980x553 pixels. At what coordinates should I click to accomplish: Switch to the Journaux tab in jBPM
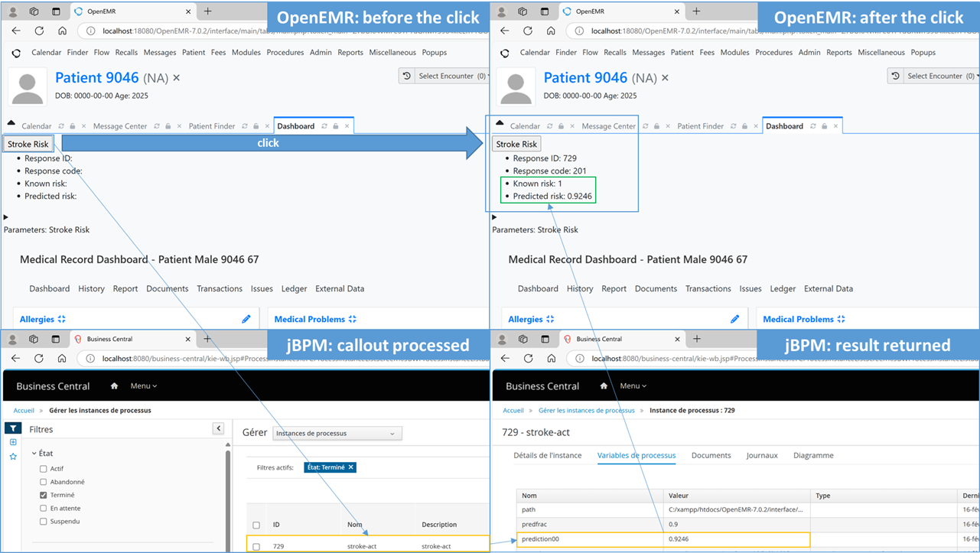tap(762, 455)
